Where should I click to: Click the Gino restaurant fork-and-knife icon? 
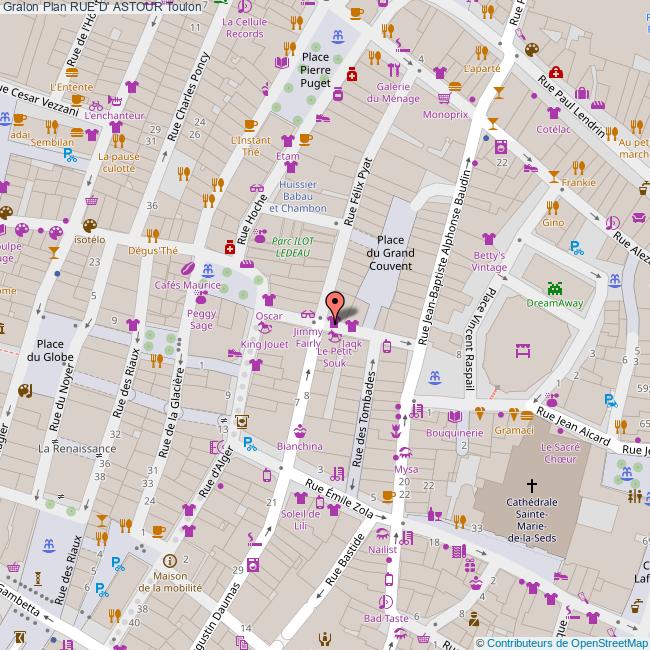[553, 206]
